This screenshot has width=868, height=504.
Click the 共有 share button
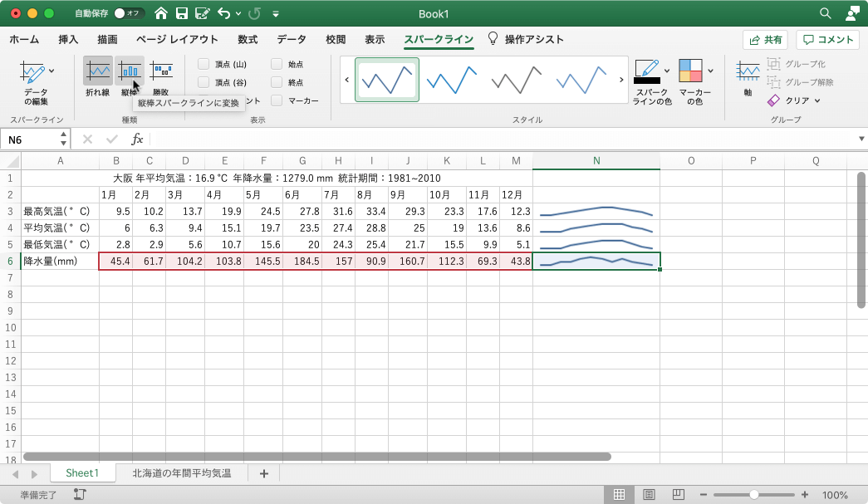tap(766, 40)
